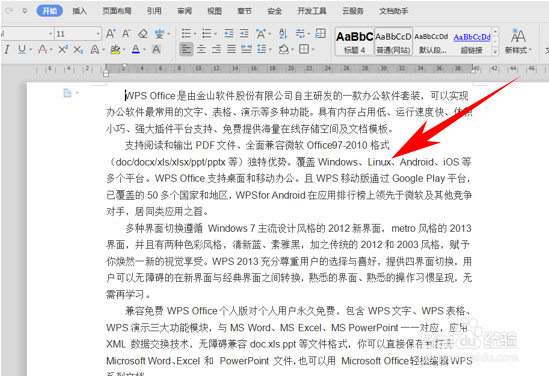Click the paragraph shading paint bucket
The width and height of the screenshot is (549, 376).
284,49
